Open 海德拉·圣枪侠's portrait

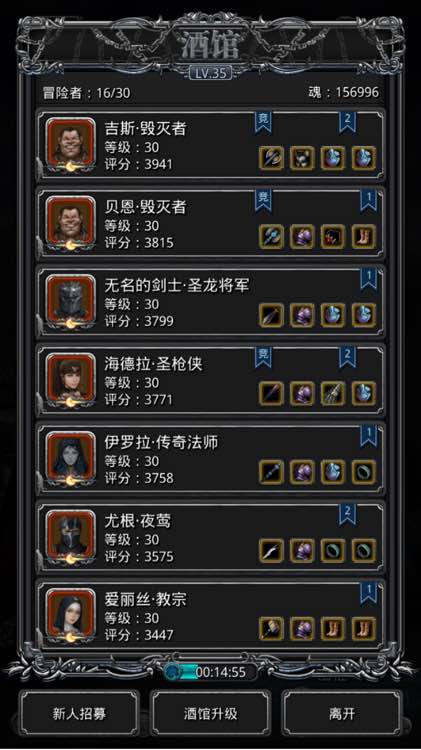[x=70, y=380]
